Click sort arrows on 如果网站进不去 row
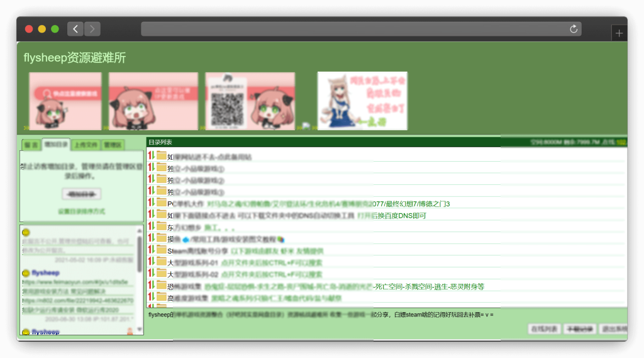The height and width of the screenshot is (358, 644). click(152, 155)
